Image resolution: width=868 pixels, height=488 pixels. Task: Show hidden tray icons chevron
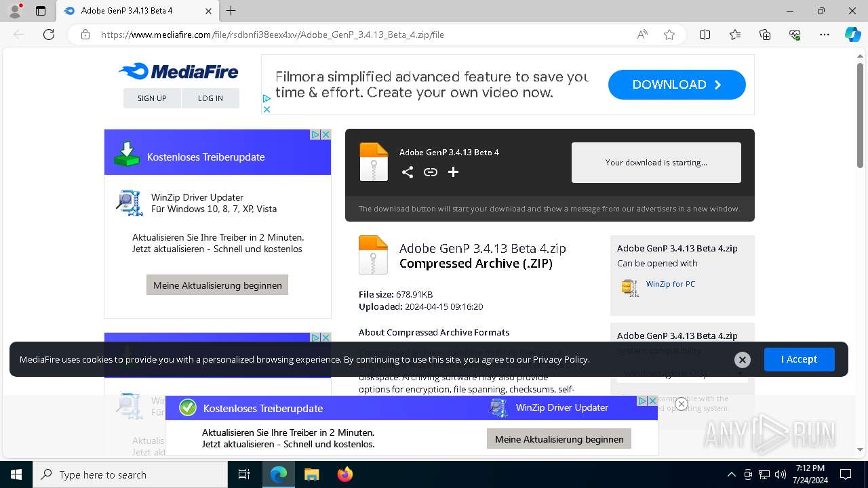[x=731, y=474]
